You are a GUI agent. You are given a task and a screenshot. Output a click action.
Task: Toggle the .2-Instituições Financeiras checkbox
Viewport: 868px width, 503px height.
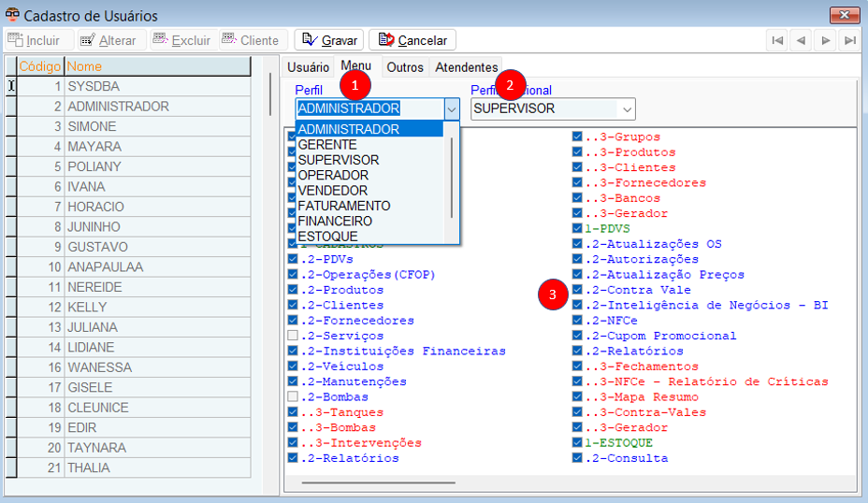(293, 351)
